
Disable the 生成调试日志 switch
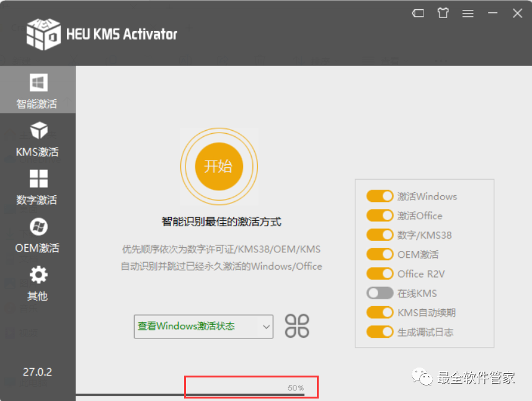tap(379, 332)
